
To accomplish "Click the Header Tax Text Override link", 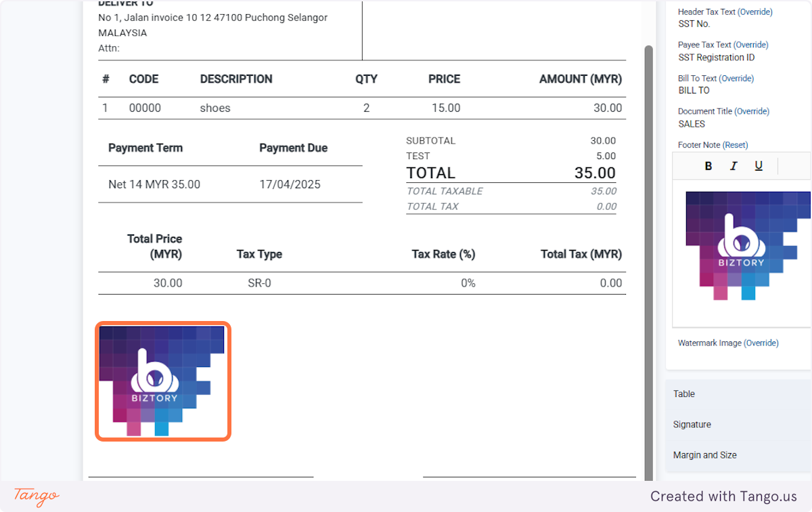I will pos(754,12).
